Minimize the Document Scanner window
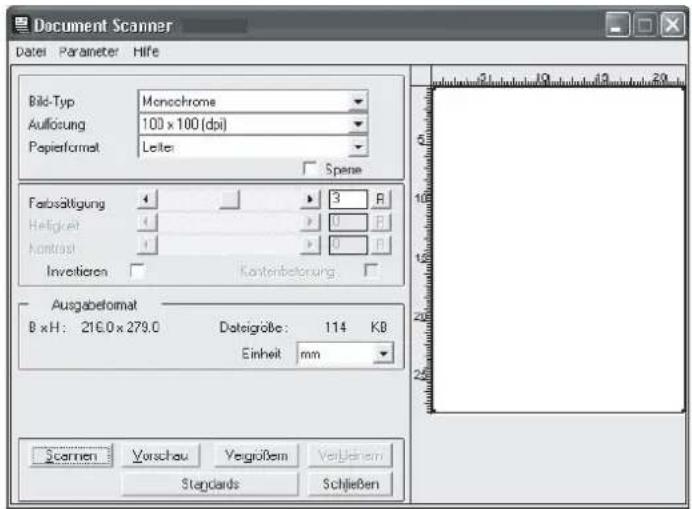692x509 pixels. coord(617,25)
